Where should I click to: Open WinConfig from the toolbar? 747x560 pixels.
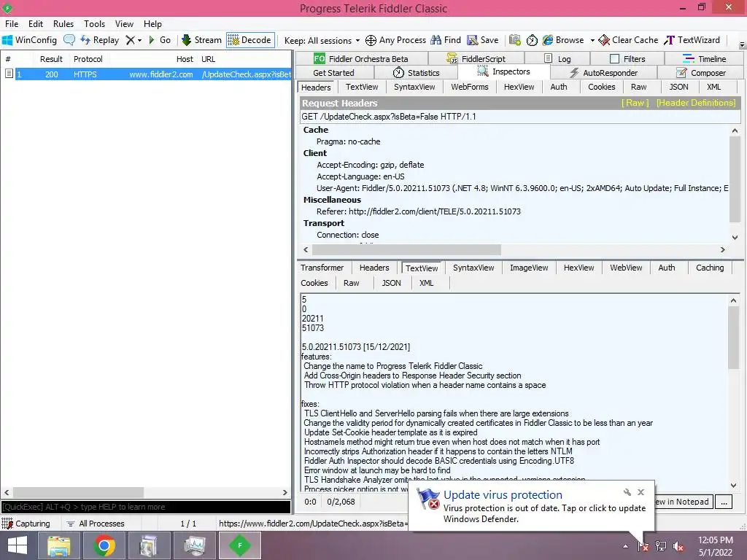29,40
